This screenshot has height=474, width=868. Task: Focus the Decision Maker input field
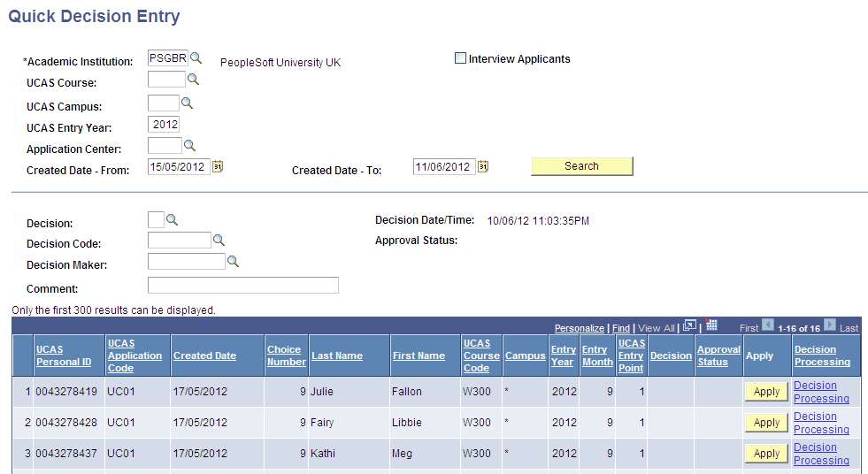pos(187,261)
